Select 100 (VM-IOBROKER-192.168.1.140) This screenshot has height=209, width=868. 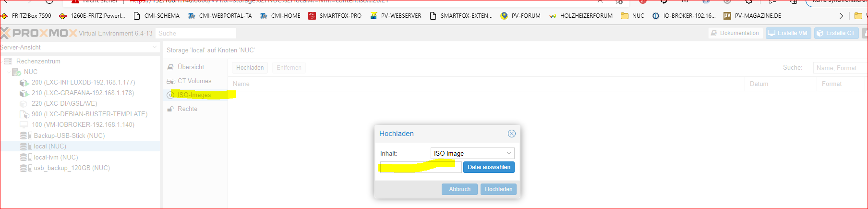83,124
